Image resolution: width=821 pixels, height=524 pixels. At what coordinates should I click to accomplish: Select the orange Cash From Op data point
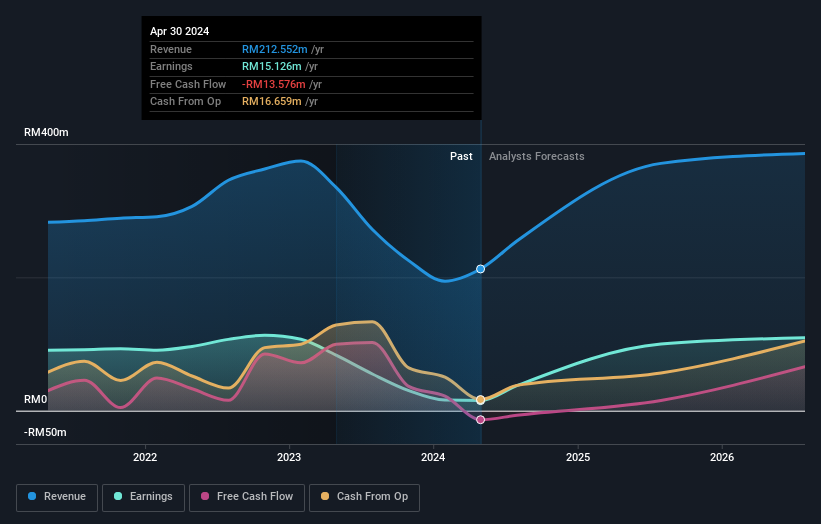tap(480, 400)
